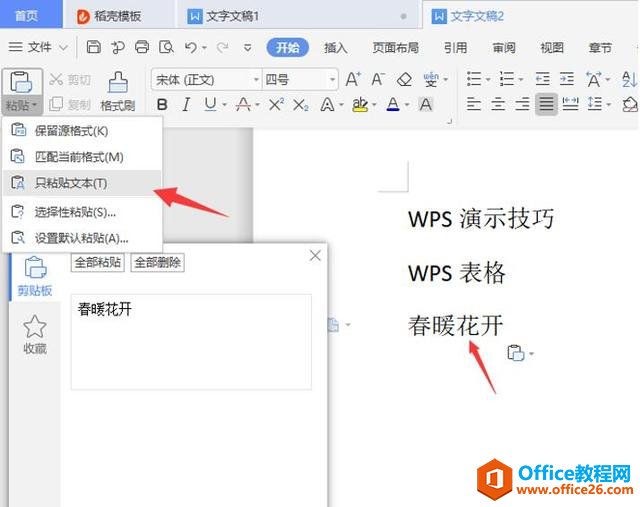The height and width of the screenshot is (507, 640).
Task: Decrease font size with A- icon
Action: point(378,79)
